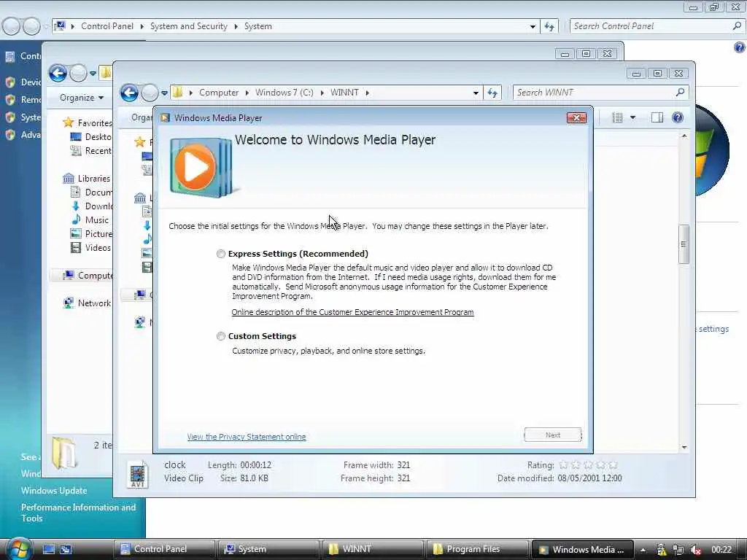The image size is (747, 560).
Task: Click Back arrow in Program Files window
Action: (58, 74)
